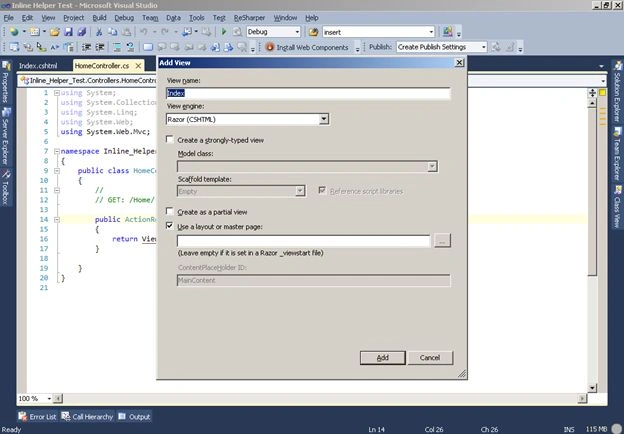Click the Save All icon
The width and height of the screenshot is (624, 434).
(x=82, y=32)
